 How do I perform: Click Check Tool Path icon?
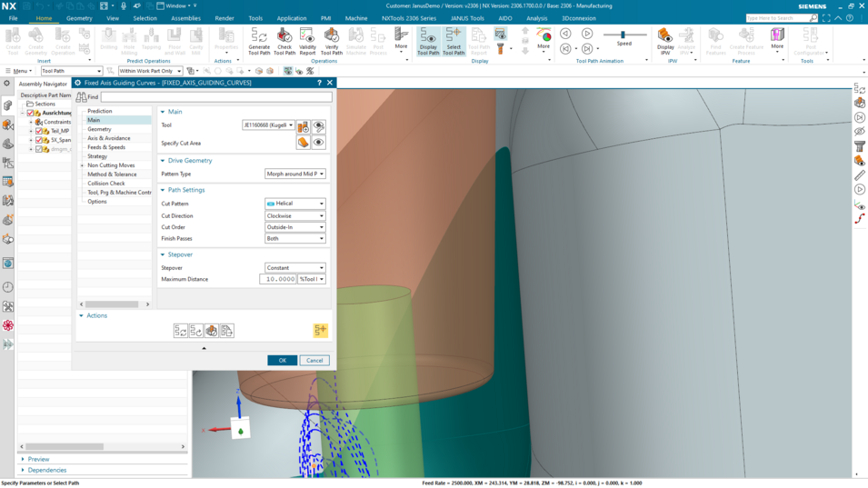pos(284,35)
